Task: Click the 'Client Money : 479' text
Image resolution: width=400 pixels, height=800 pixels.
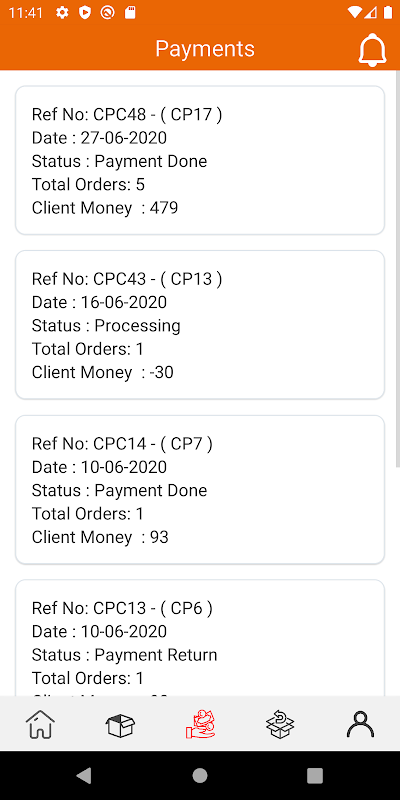Action: pyautogui.click(x=105, y=208)
